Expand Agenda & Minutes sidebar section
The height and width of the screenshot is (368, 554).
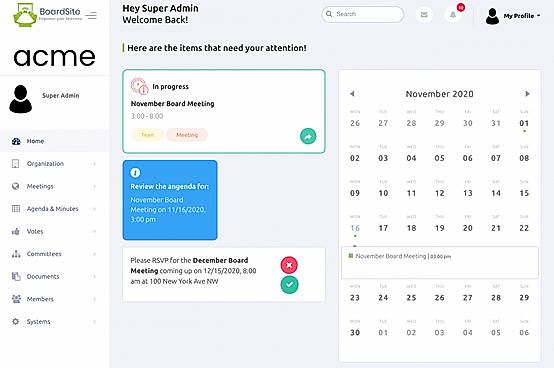[54, 209]
